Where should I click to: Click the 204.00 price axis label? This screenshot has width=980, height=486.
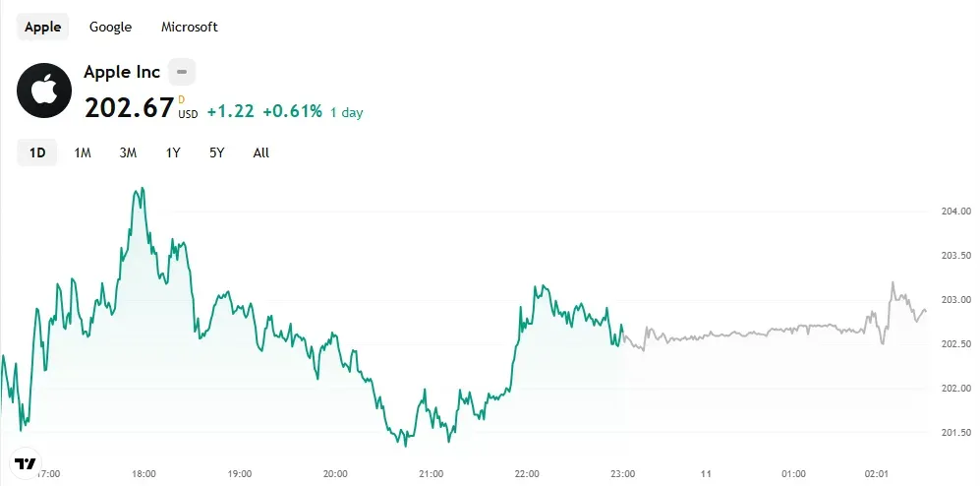tap(956, 212)
